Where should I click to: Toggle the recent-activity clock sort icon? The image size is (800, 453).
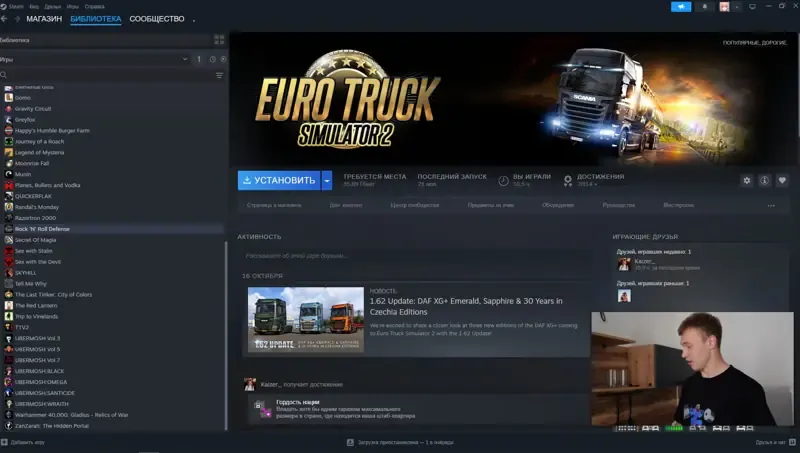(x=213, y=59)
